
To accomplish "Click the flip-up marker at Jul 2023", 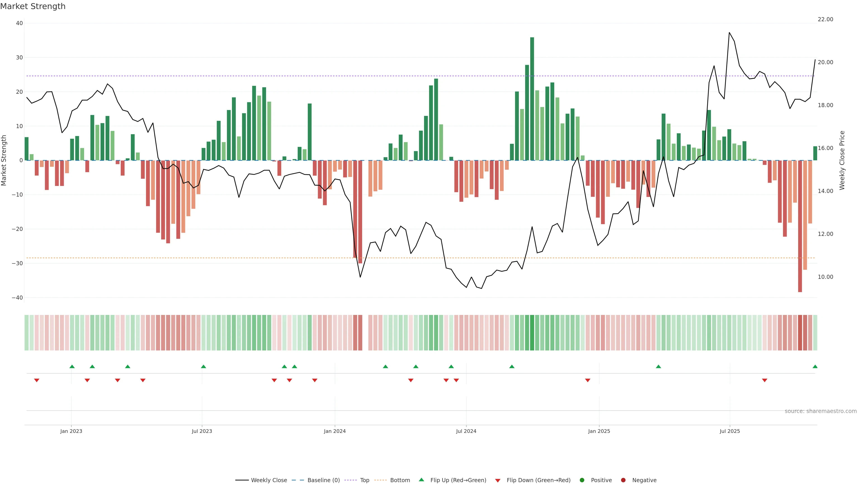I will click(203, 366).
